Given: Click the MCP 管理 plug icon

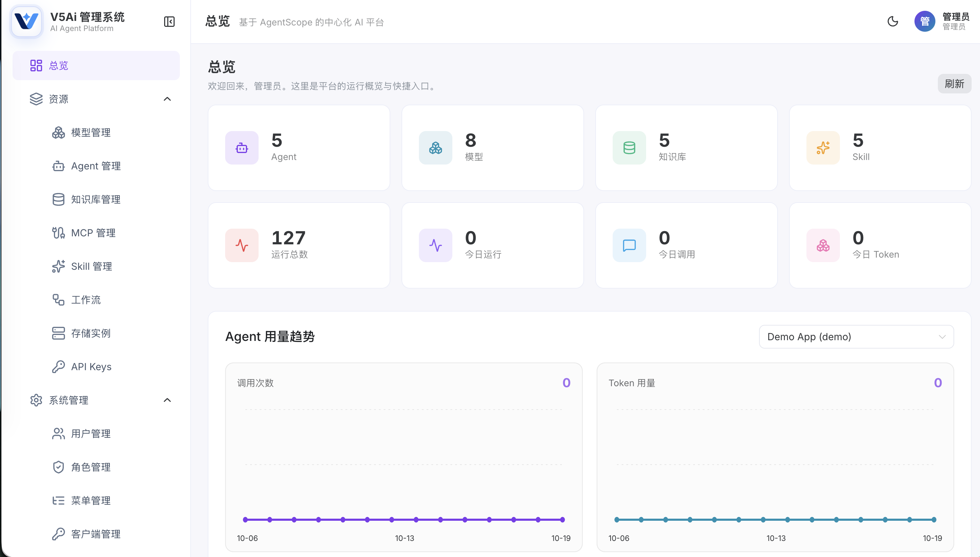Looking at the screenshot, I should coord(59,233).
